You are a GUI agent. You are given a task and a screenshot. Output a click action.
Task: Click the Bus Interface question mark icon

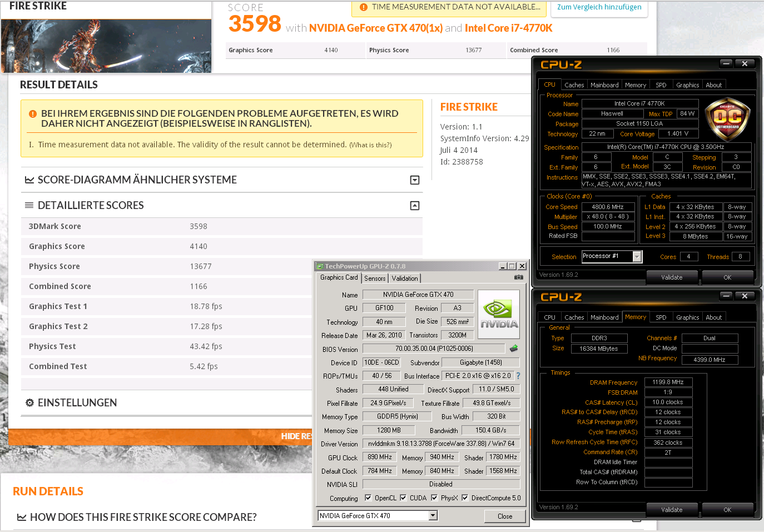[x=518, y=376]
